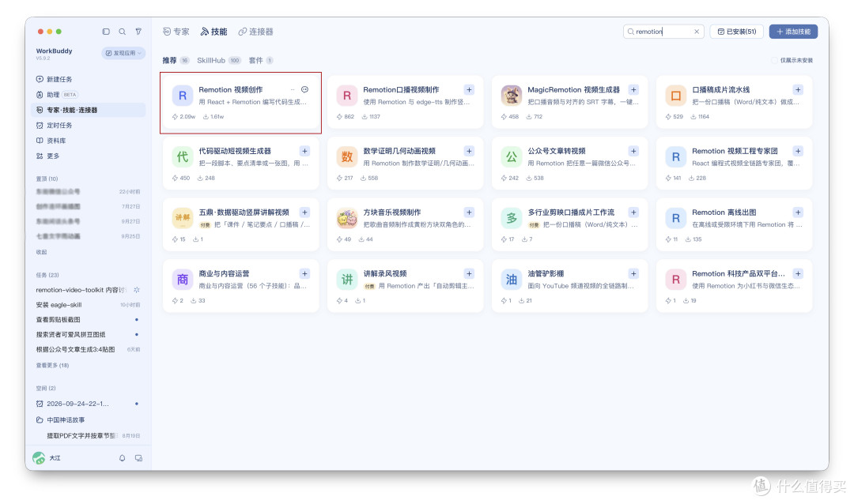Open 助理 BETA in sidebar
Image resolution: width=854 pixels, height=504 pixels.
pos(89,94)
